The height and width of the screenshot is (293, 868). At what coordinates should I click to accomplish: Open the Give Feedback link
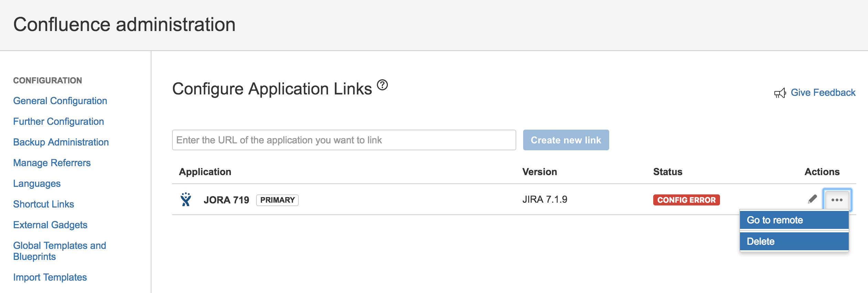tap(823, 92)
